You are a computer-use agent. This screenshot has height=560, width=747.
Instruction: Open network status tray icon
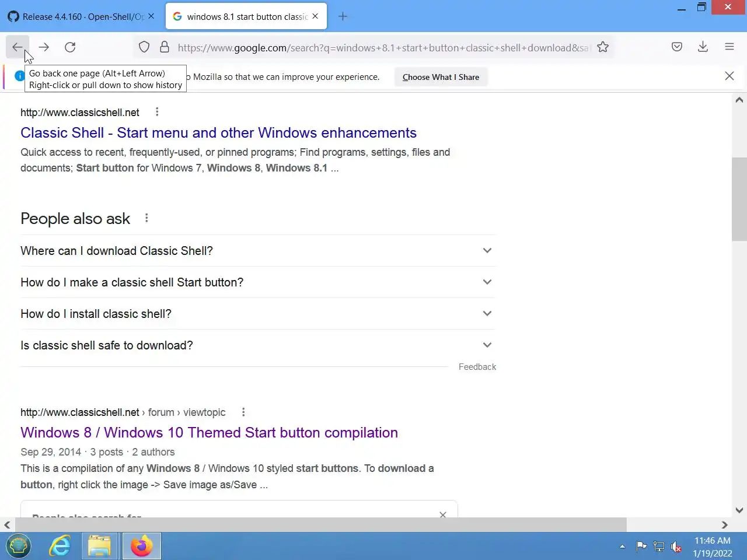tap(659, 547)
